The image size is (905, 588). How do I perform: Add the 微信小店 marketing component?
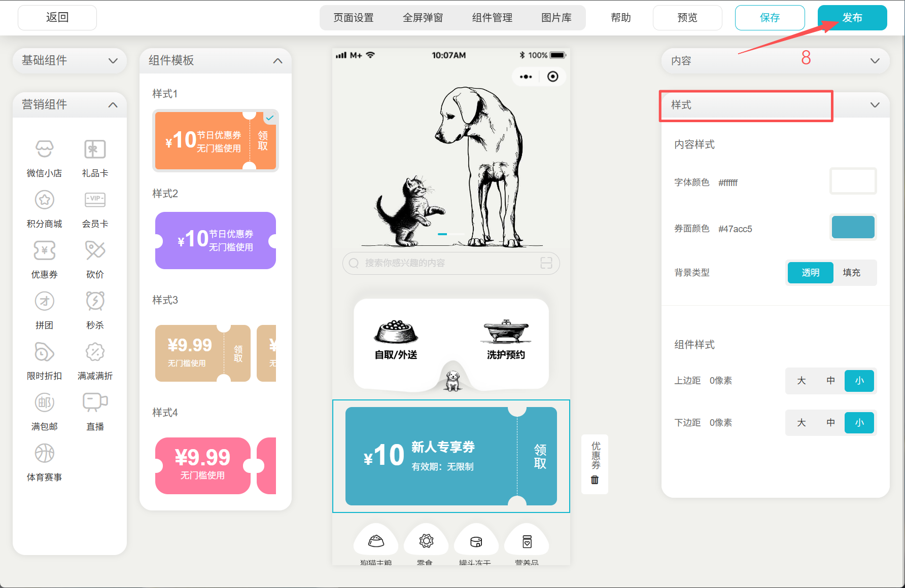(x=45, y=150)
